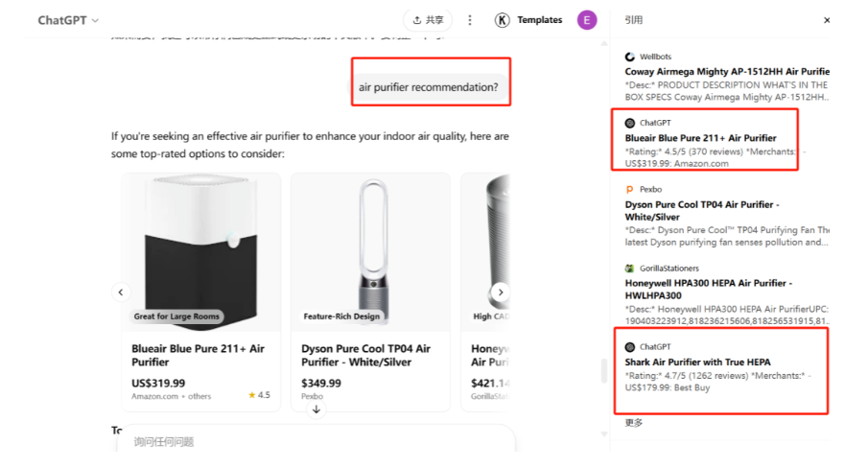Expand more citations (更多)

point(634,423)
